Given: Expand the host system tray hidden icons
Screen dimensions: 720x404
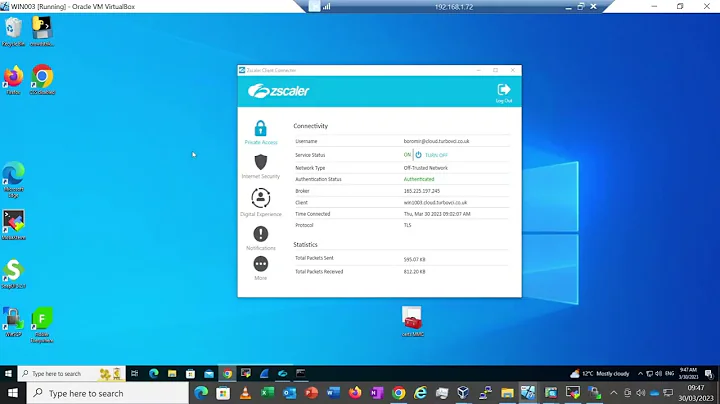Looking at the screenshot, I should point(613,393).
